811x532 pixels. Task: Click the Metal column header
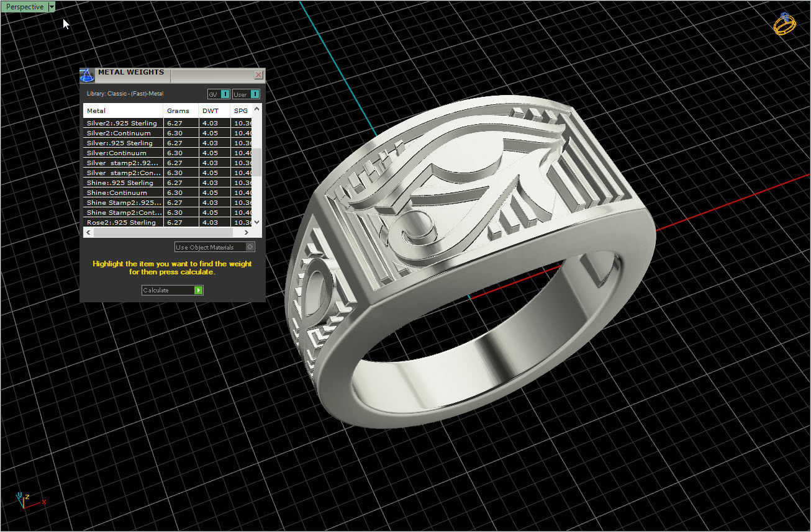pos(124,110)
